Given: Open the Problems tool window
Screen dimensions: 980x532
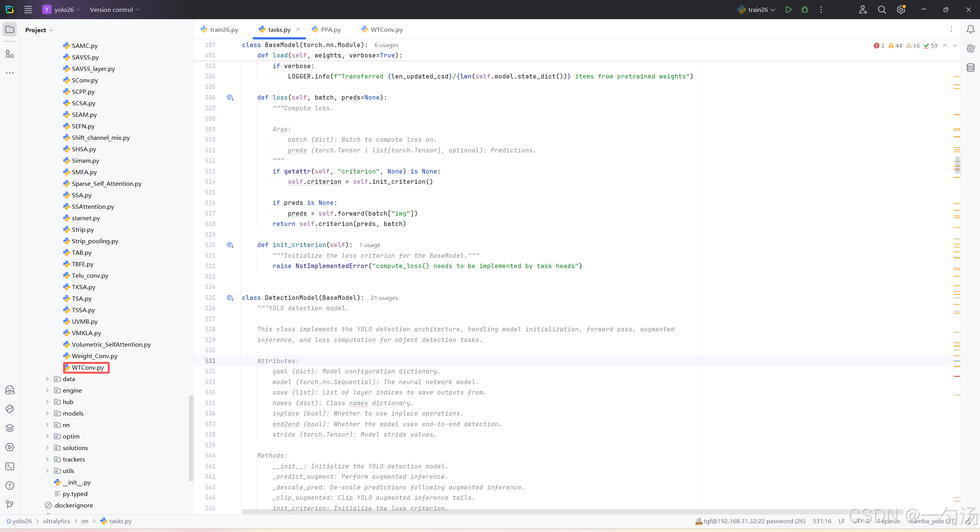Looking at the screenshot, I should [x=10, y=485].
